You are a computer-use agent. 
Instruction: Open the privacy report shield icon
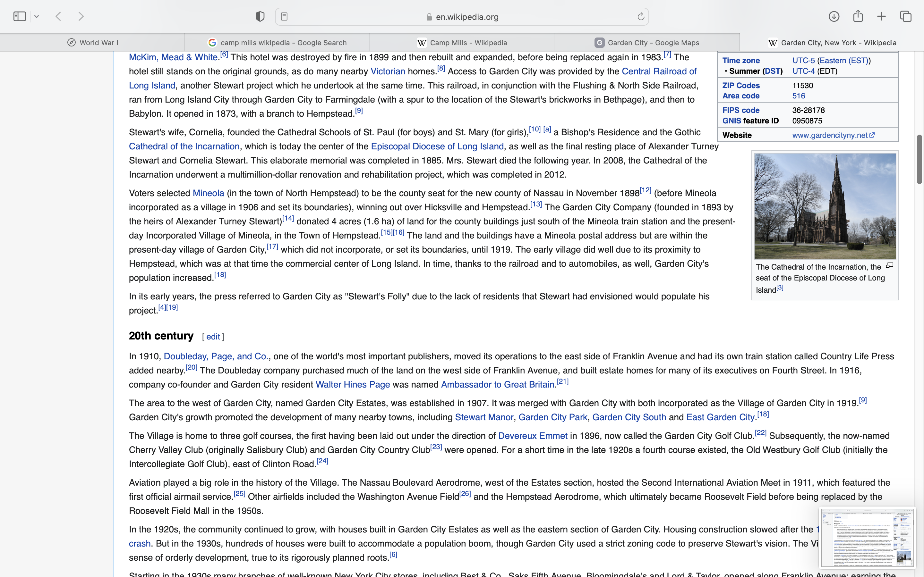pyautogui.click(x=260, y=16)
